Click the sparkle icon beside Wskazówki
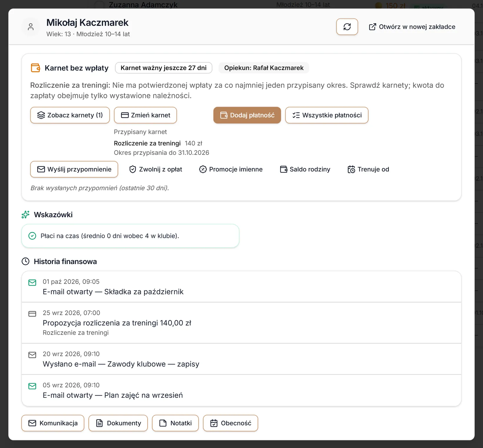Viewport: 483px width, 448px height. point(26,215)
